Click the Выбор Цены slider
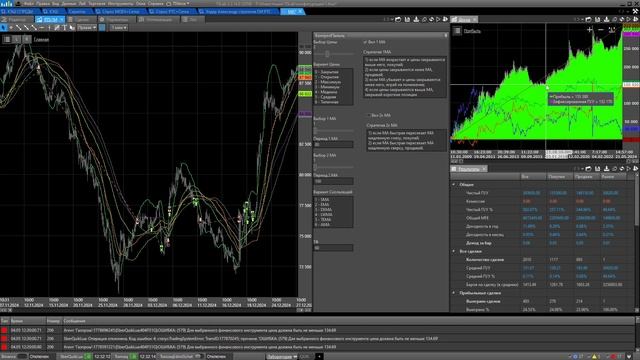The width and height of the screenshot is (640, 360). [x=334, y=54]
